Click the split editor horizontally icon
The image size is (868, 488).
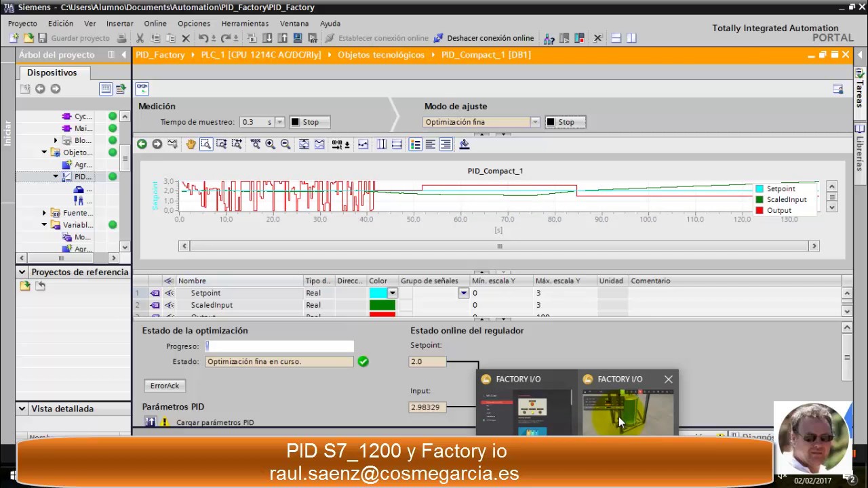tap(616, 38)
